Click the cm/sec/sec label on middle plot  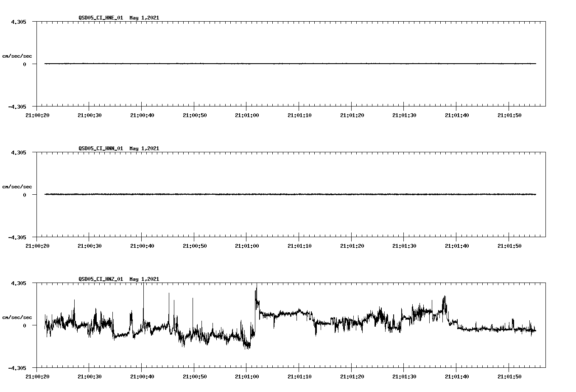point(17,186)
